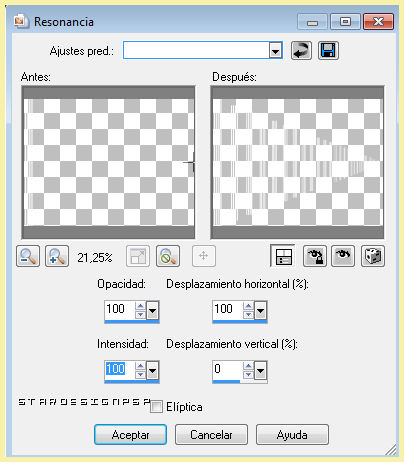
Task: Click the Aceptar button
Action: [x=130, y=435]
